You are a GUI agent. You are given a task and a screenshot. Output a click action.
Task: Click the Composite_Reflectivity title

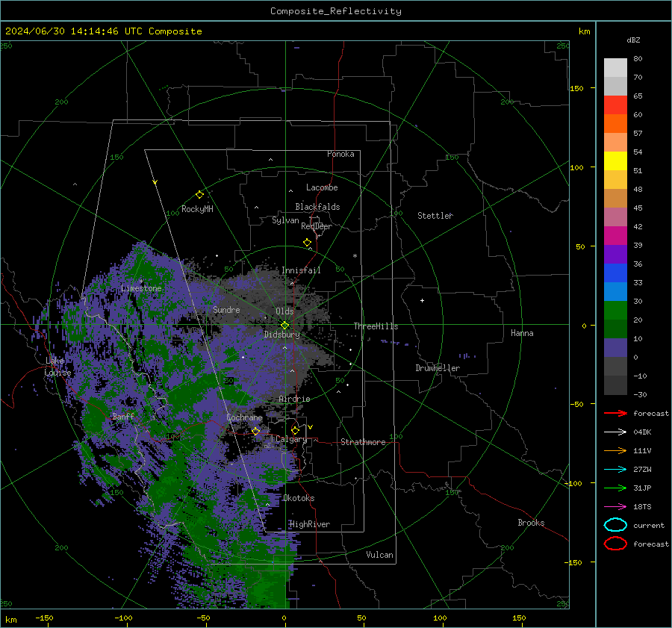pos(336,11)
